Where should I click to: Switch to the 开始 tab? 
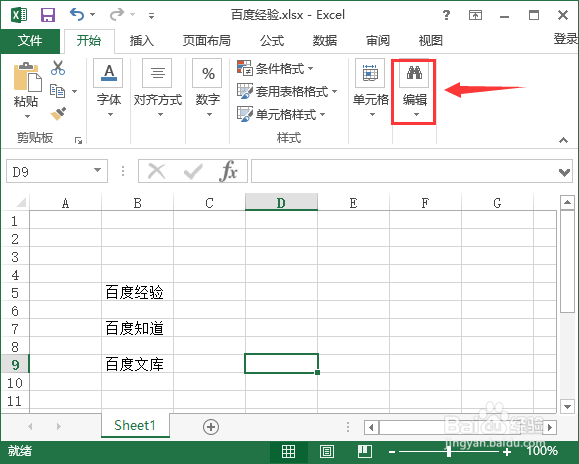point(89,41)
